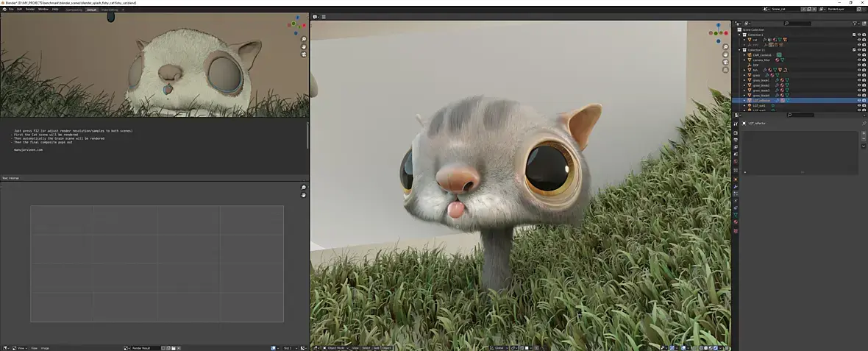
Task: Open the Edit menu
Action: tap(19, 10)
